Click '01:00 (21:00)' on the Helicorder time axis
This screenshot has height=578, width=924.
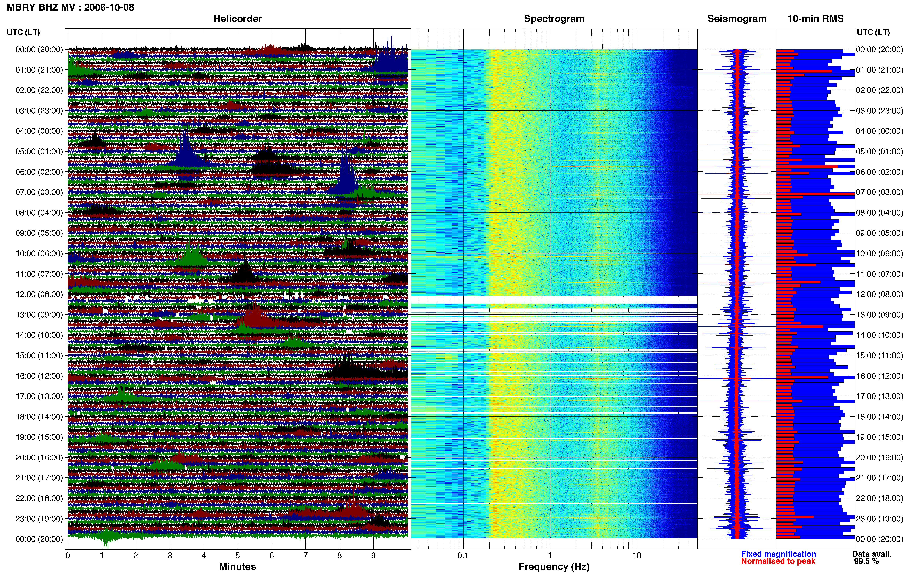(39, 70)
